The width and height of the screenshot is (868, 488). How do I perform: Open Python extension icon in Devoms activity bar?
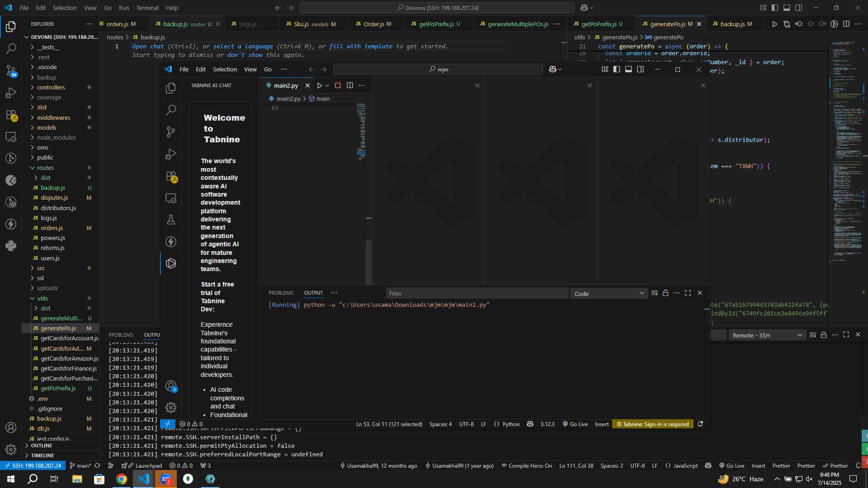tap(11, 246)
